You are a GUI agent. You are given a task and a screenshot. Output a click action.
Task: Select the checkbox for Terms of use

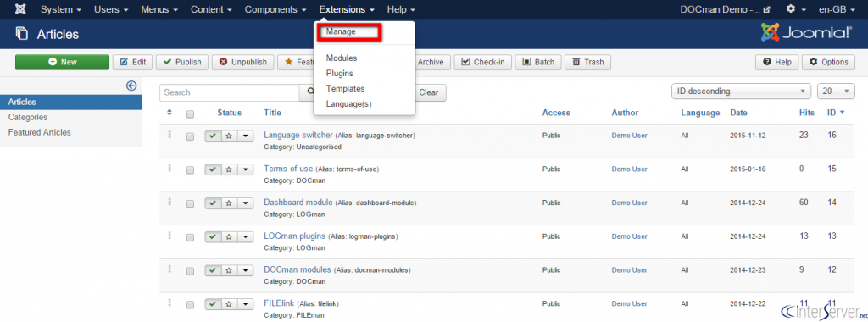tap(191, 170)
